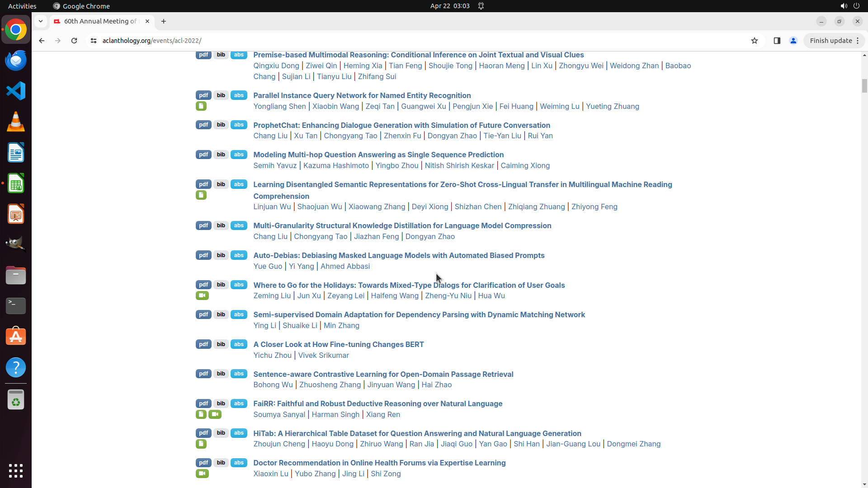Open the video icon for Where to Go for the Holidays

point(202,296)
